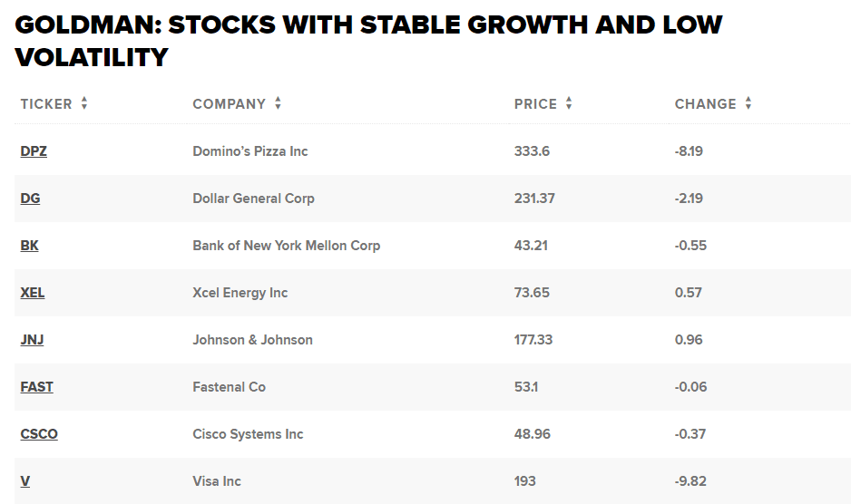The width and height of the screenshot is (851, 504).
Task: Click Visa Inc price value 193
Action: 525,481
